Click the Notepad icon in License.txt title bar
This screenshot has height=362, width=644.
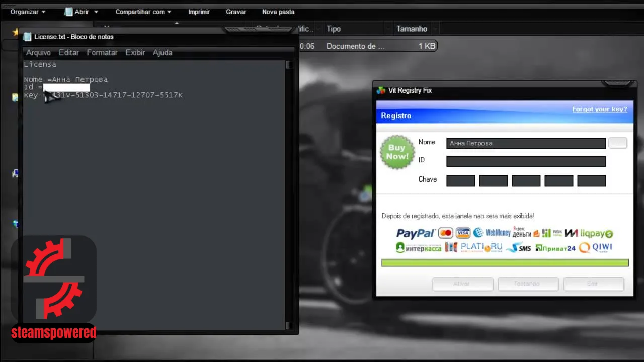click(27, 37)
